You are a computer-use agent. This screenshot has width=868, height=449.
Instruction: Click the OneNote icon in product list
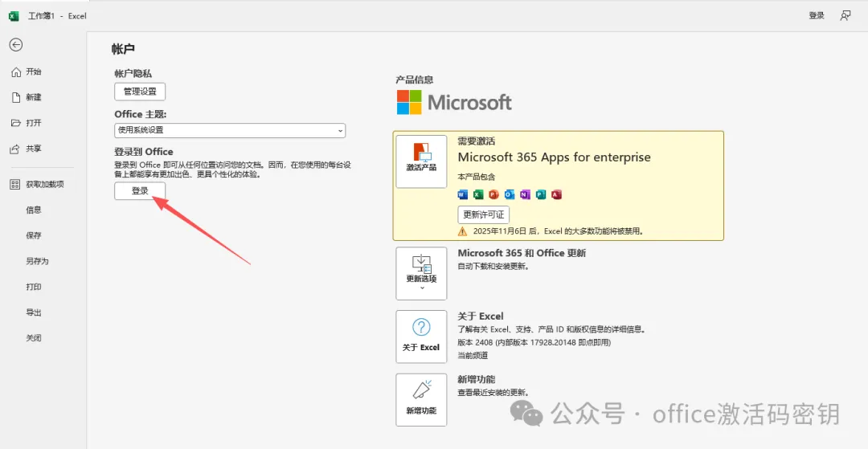[x=526, y=194]
